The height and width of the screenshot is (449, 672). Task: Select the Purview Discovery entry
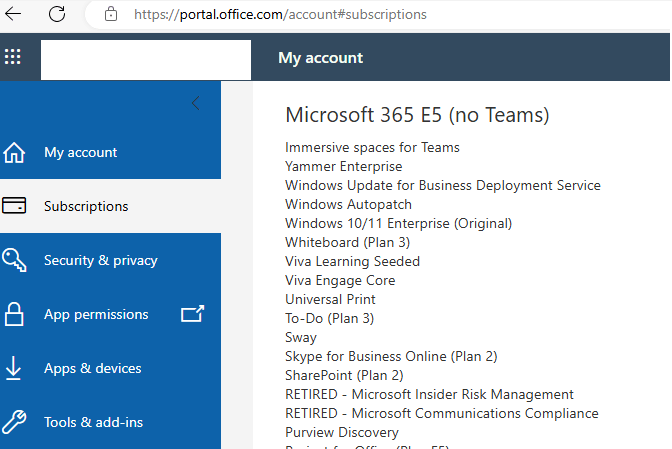pos(342,432)
